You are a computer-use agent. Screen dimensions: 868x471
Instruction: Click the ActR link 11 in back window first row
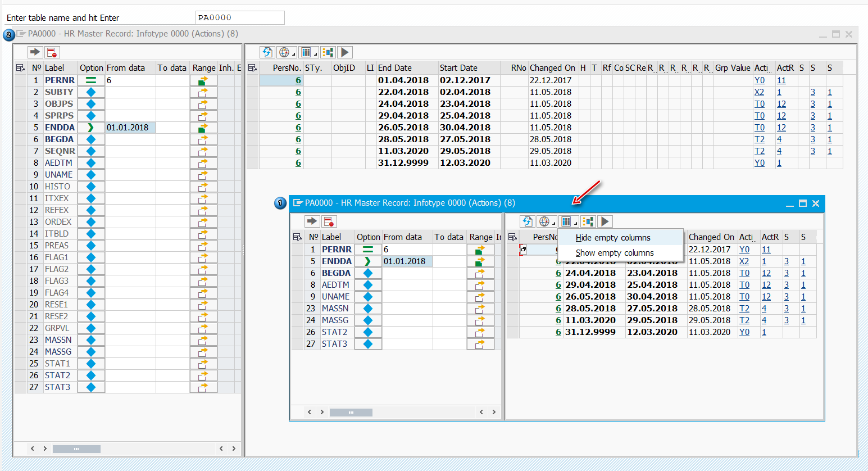coord(781,80)
